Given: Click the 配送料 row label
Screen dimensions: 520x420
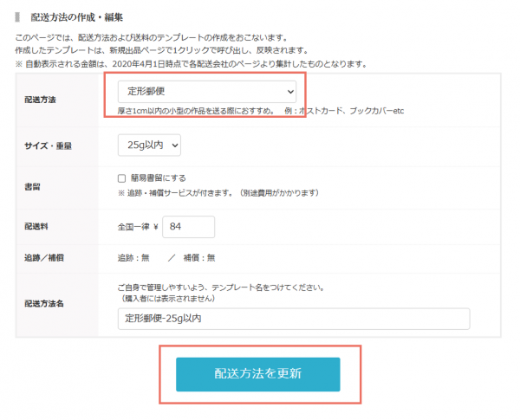Looking at the screenshot, I should click(x=38, y=226).
